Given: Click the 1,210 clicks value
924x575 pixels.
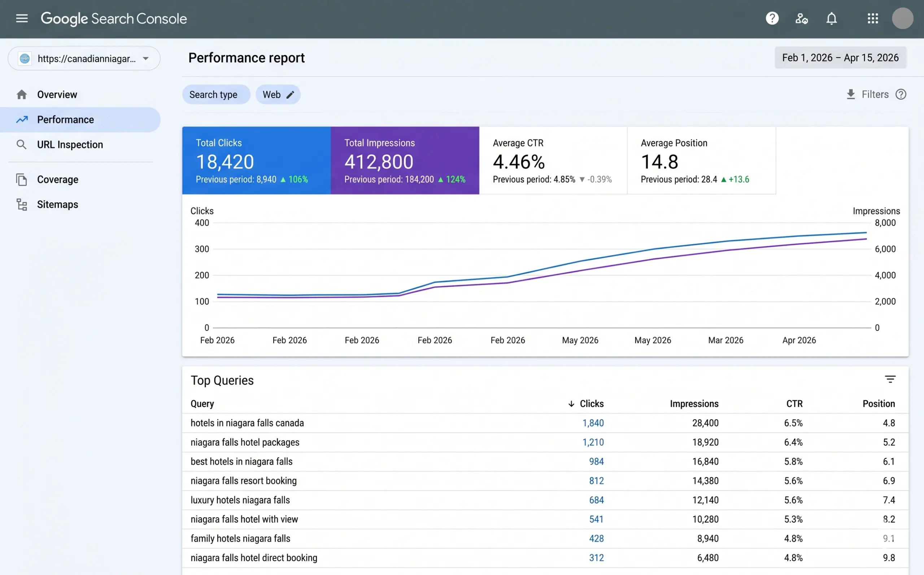Looking at the screenshot, I should click(x=593, y=442).
